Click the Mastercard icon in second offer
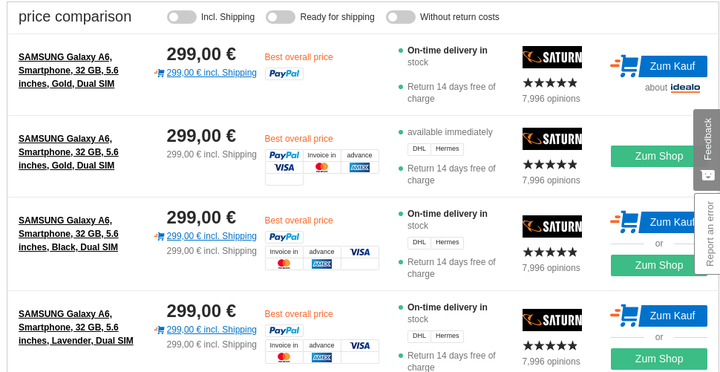Image resolution: width=720 pixels, height=372 pixels. (322, 168)
